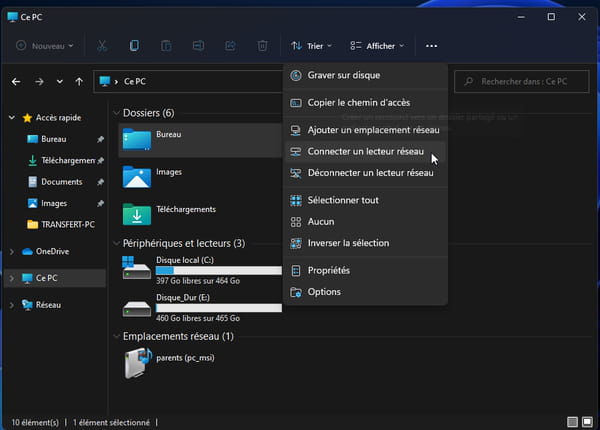Collapse the Dossiers (6) group
Viewport: 600px width, 430px height.
[116, 113]
